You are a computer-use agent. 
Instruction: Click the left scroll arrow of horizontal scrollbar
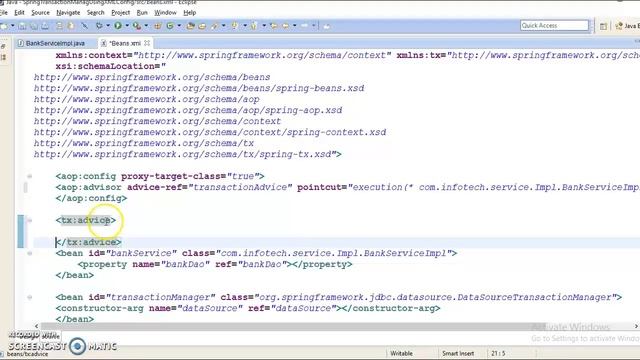tap(37, 326)
